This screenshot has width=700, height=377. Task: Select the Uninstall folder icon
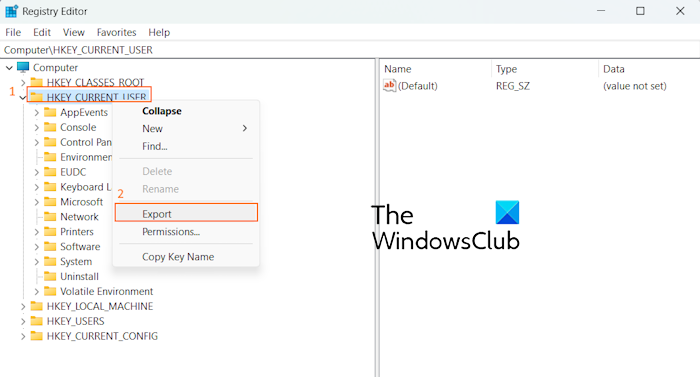50,276
